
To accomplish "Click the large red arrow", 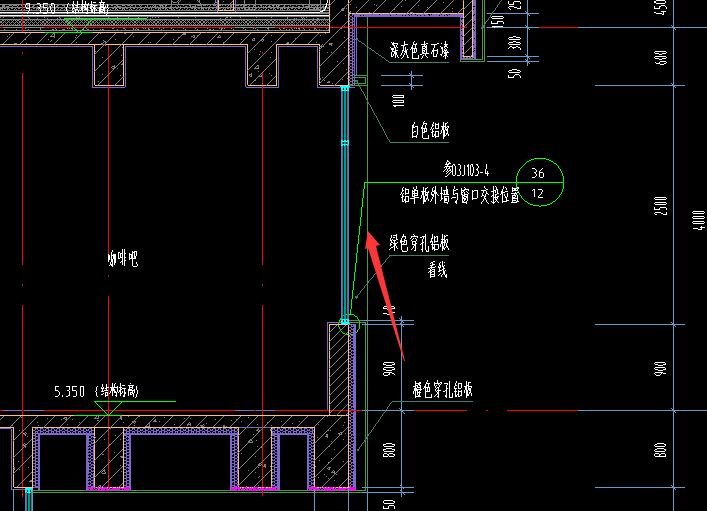I will pos(386,294).
